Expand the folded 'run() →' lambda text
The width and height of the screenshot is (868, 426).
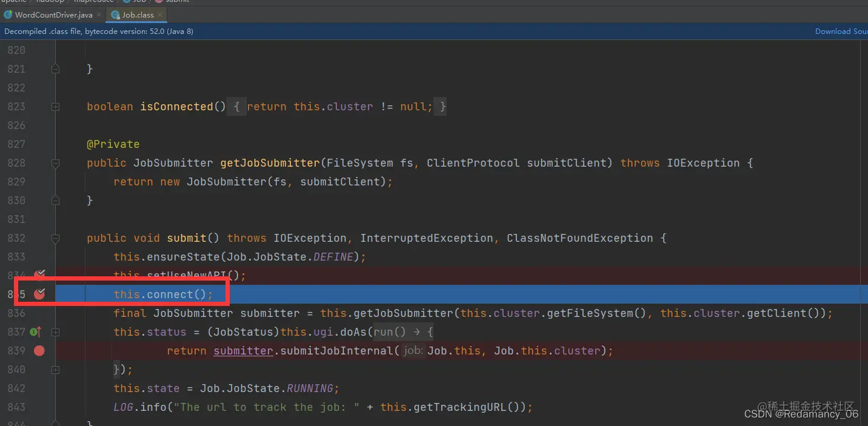403,332
